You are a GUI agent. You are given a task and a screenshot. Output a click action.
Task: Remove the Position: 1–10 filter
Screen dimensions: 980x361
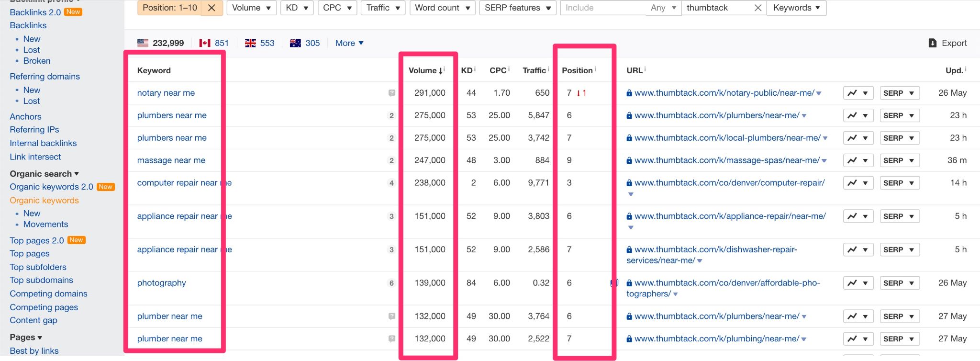click(212, 8)
